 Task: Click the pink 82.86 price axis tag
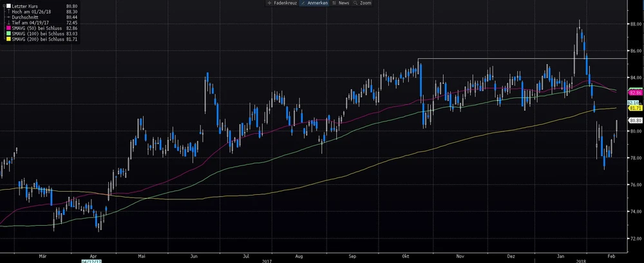(634, 93)
